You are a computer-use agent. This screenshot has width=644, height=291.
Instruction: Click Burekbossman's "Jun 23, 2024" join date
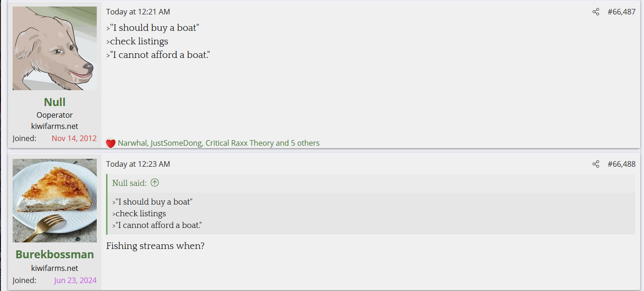click(75, 280)
